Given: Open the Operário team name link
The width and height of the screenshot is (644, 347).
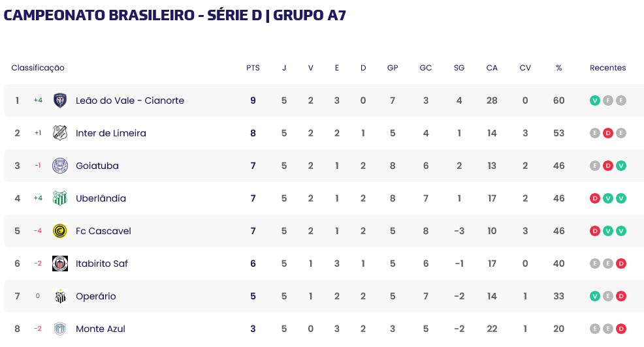Looking at the screenshot, I should [x=96, y=296].
